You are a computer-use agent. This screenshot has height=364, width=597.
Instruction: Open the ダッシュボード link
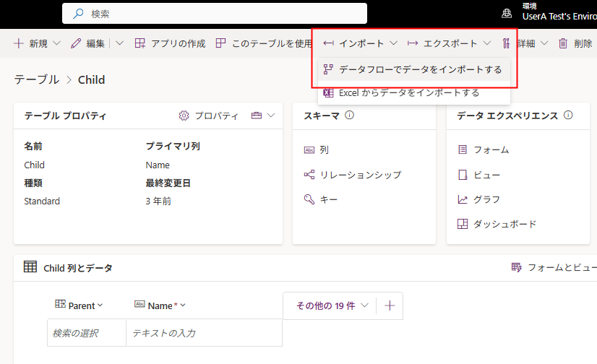tap(504, 224)
